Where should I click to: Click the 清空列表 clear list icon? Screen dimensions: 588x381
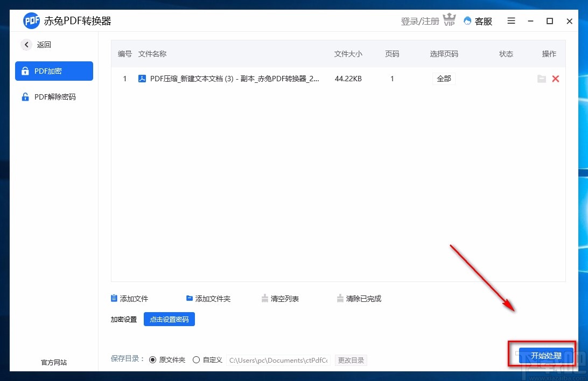coord(265,298)
